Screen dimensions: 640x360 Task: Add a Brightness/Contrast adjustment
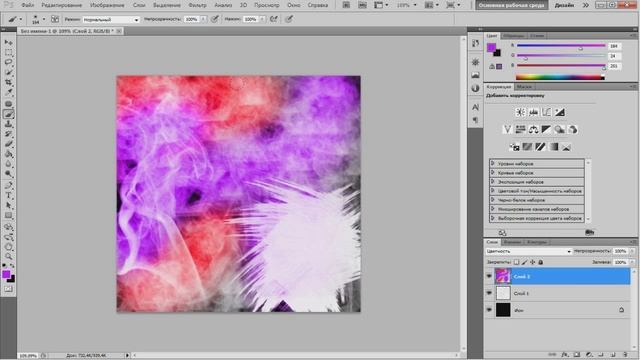click(x=520, y=112)
